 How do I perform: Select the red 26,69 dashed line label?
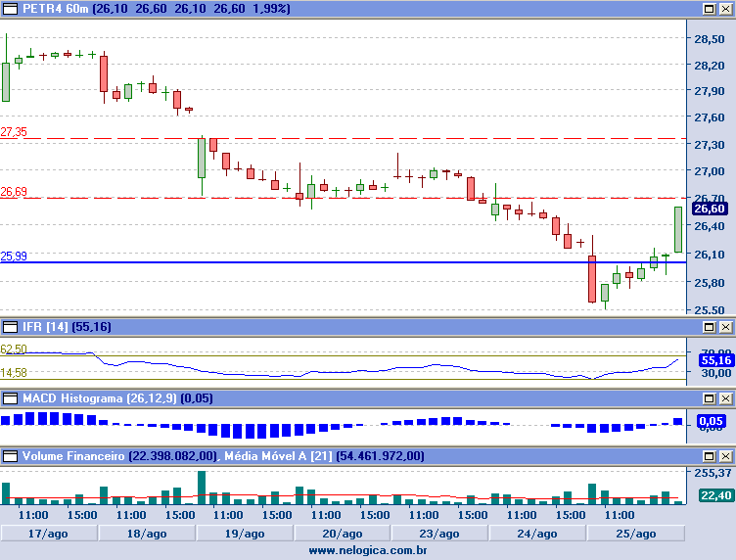(x=14, y=192)
